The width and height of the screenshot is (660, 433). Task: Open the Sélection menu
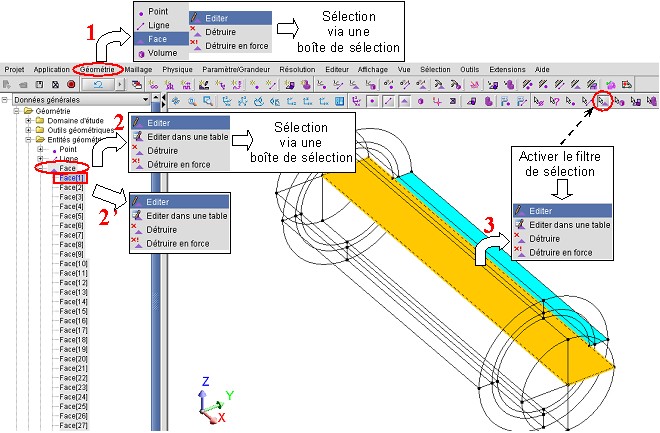436,69
